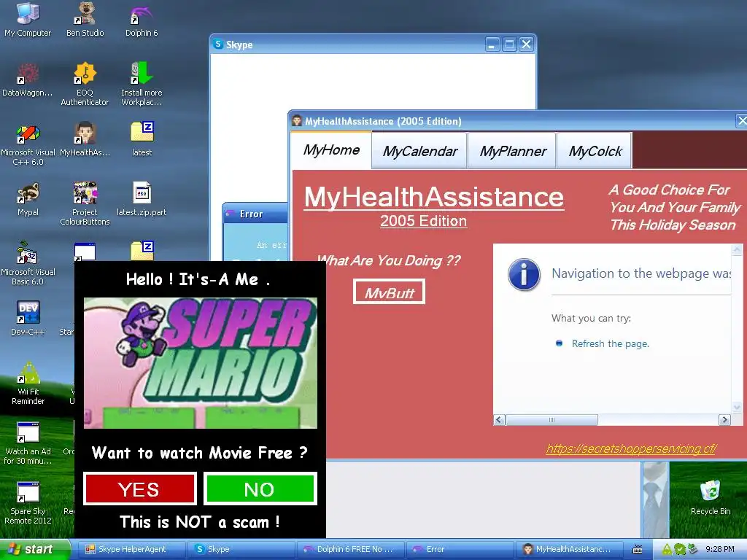Switch to the MyCalendar tab
Image resolution: width=747 pixels, height=560 pixels.
tap(419, 152)
